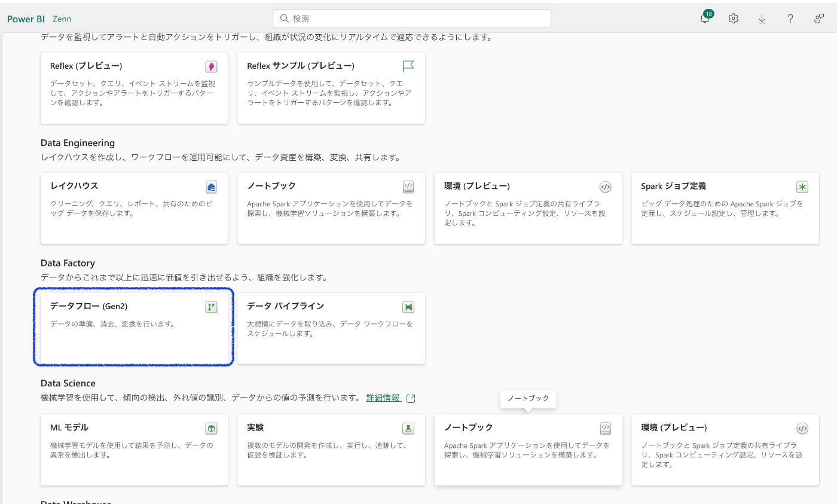Click the データ パイプライン icon

coord(408,307)
